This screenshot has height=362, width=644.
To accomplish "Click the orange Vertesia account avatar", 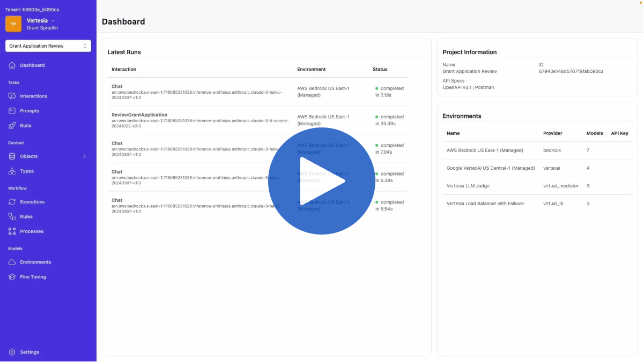I will (13, 24).
